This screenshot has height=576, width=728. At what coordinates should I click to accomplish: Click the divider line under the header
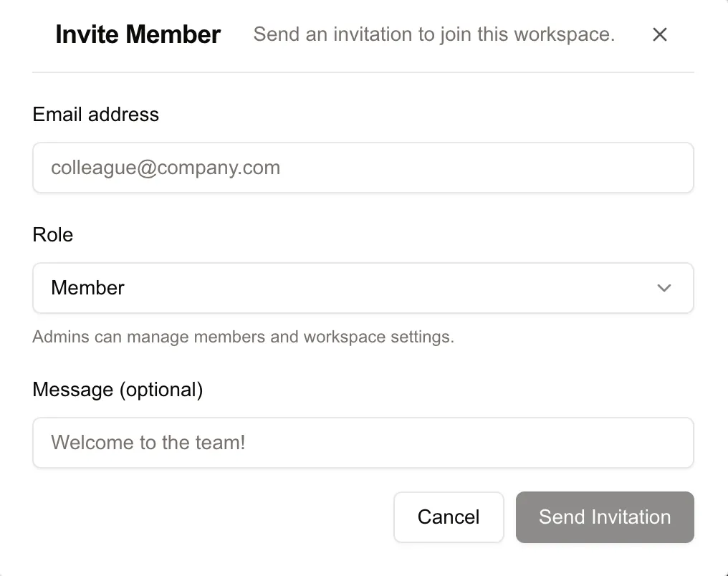pos(363,72)
